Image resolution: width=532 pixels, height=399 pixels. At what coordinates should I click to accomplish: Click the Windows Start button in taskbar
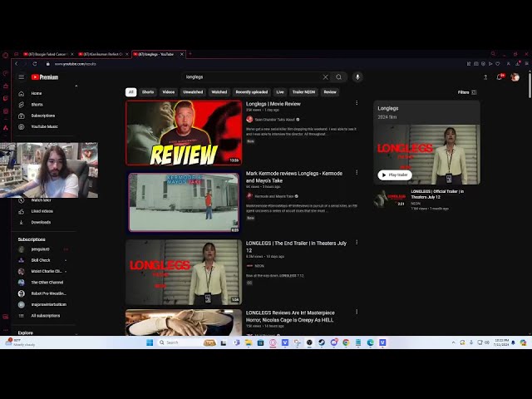click(x=150, y=342)
